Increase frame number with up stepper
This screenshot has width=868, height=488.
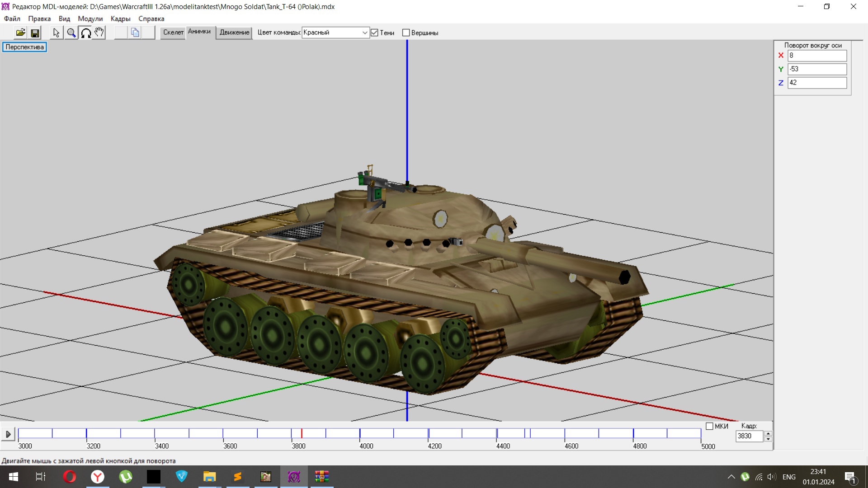pos(768,433)
